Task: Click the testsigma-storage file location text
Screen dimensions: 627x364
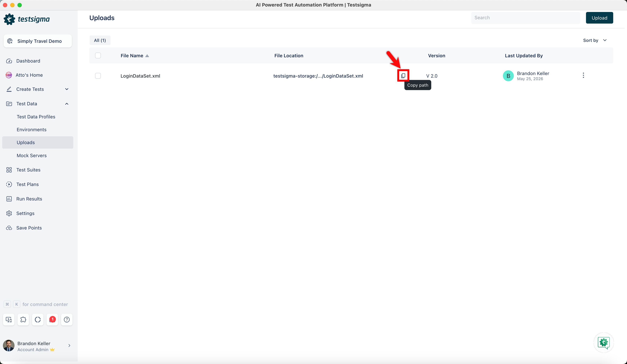Action: [318, 76]
